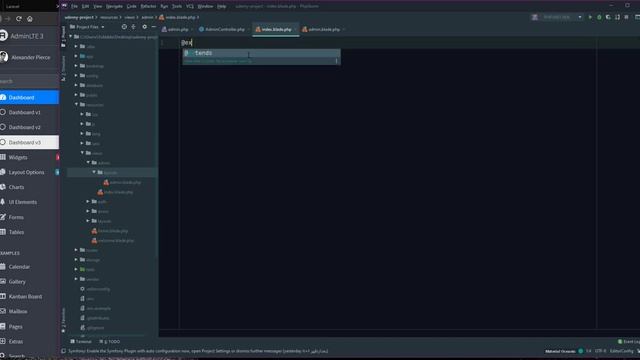640x360 pixels.
Task: Collapse the resources folder arrow
Action: pyautogui.click(x=76, y=104)
